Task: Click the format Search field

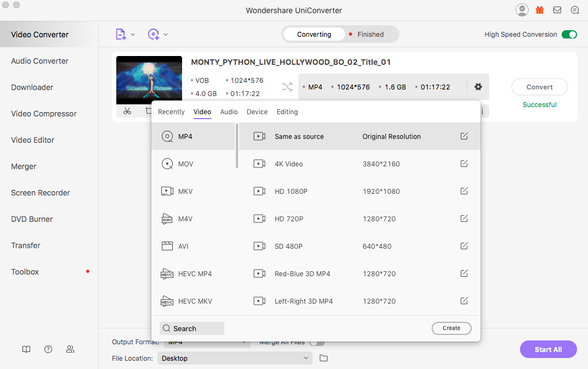Action: [x=192, y=328]
